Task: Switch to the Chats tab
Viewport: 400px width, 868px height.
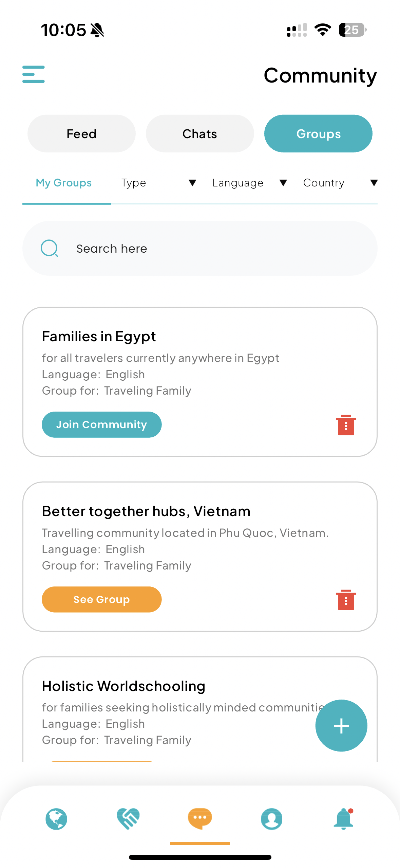Action: pos(200,133)
